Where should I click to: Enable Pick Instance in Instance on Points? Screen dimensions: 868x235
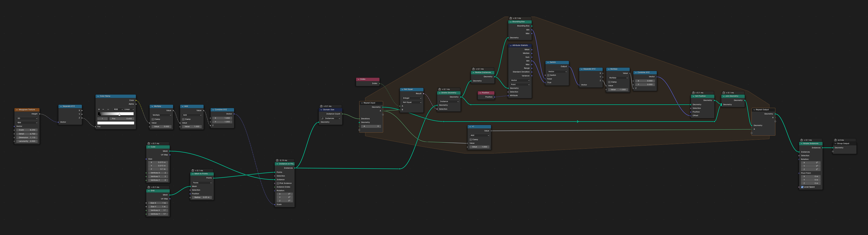click(x=278, y=183)
